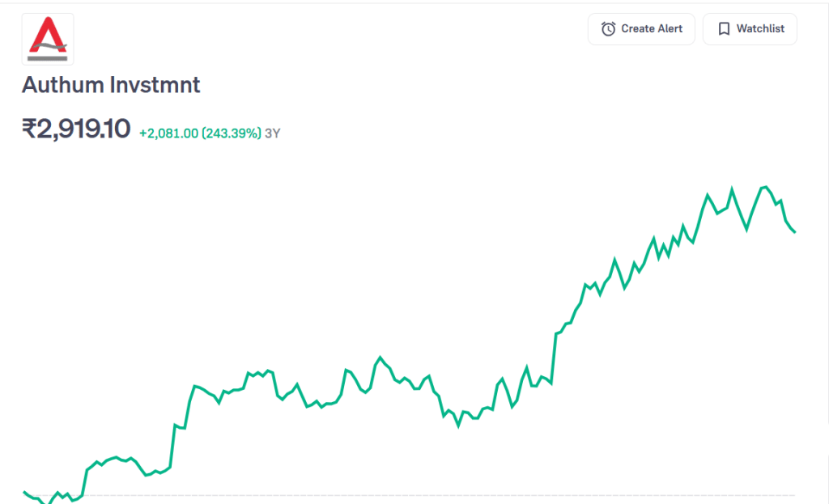This screenshot has width=829, height=504.
Task: Click the dotted baseline under the chart
Action: tap(405, 495)
